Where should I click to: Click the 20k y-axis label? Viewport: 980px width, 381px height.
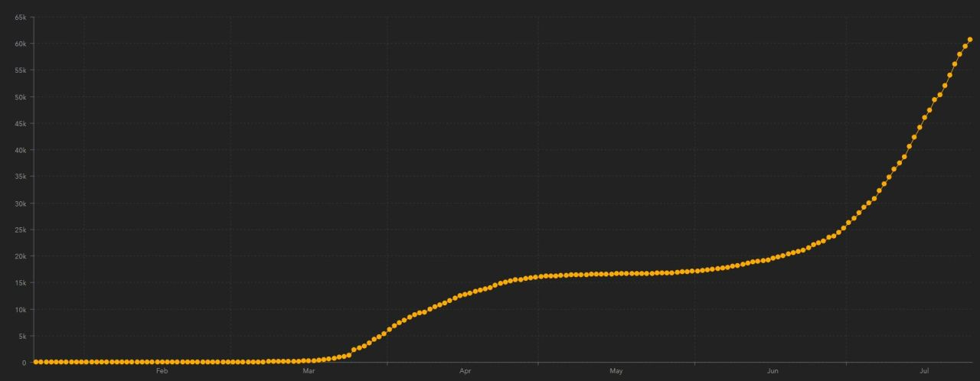21,256
